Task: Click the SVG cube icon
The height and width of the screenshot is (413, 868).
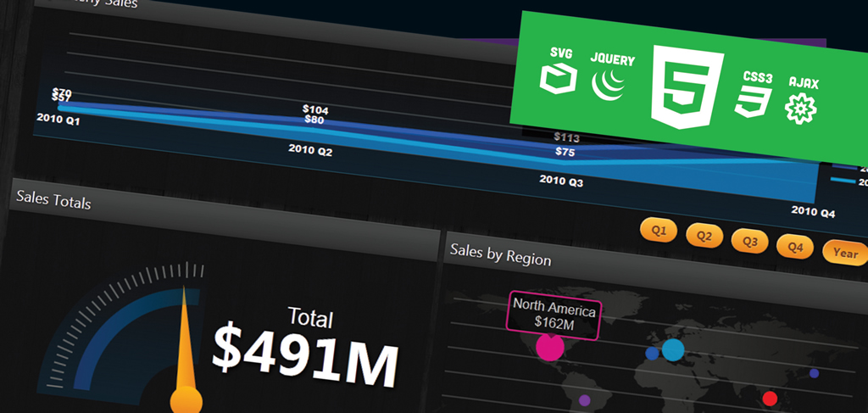Action: pyautogui.click(x=556, y=79)
